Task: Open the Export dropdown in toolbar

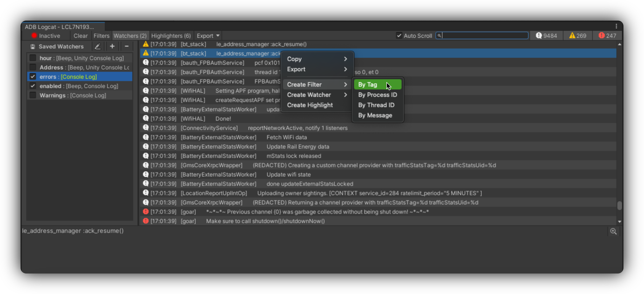Action: pyautogui.click(x=208, y=36)
